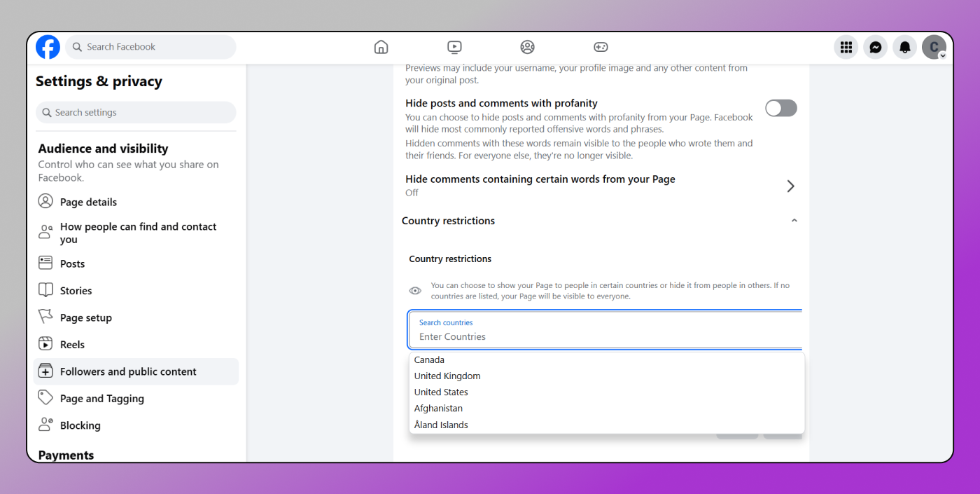Click the Search settings field
The height and width of the screenshot is (494, 980).
click(136, 112)
